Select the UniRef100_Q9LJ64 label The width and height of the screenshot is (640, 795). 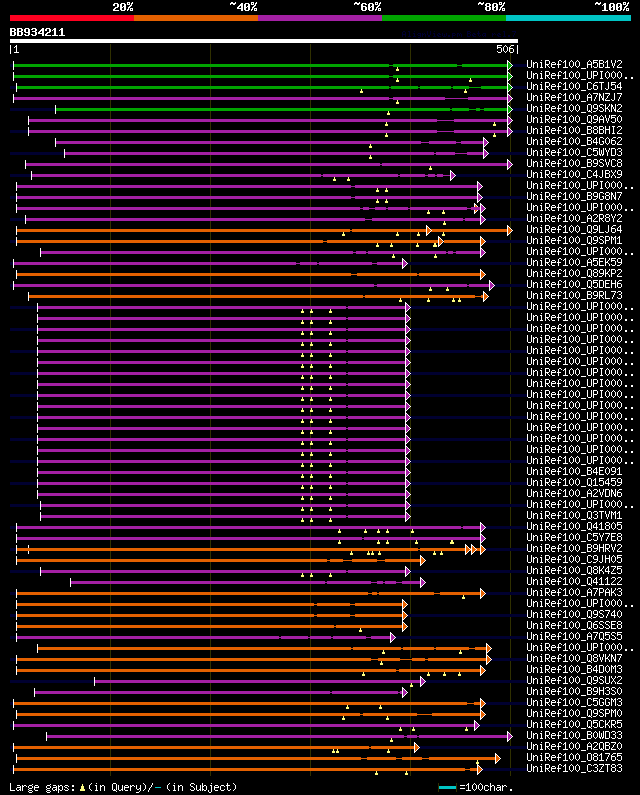click(x=574, y=230)
